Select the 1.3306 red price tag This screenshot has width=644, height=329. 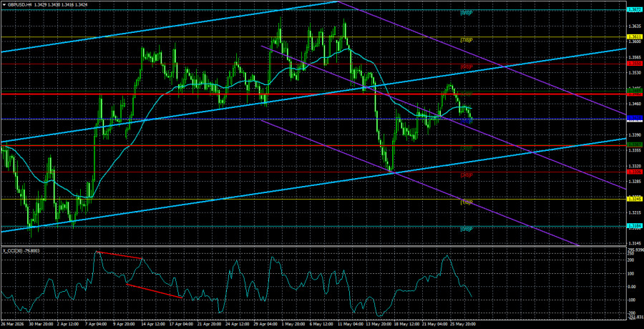pyautogui.click(x=635, y=172)
